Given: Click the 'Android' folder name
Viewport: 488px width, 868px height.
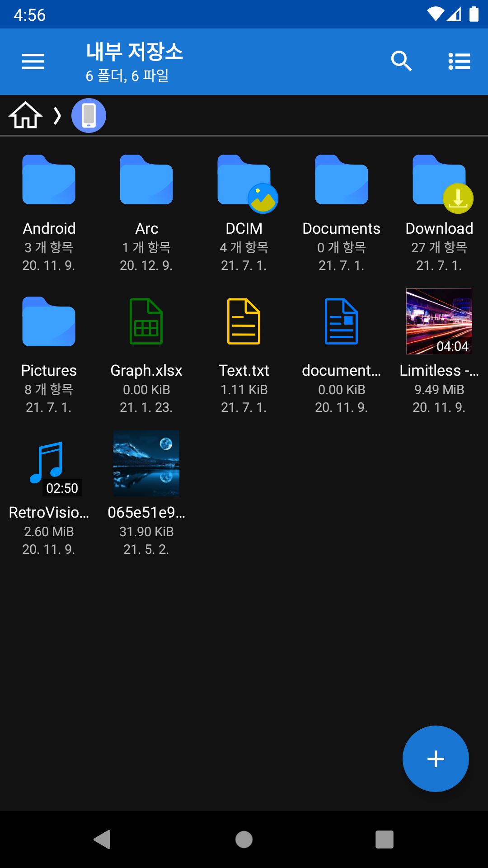Looking at the screenshot, I should pyautogui.click(x=49, y=229).
